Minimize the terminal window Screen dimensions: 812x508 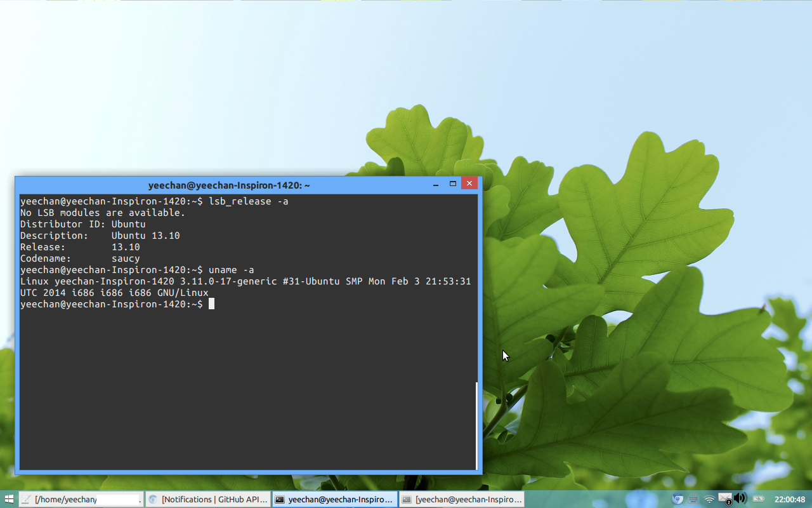pyautogui.click(x=436, y=184)
